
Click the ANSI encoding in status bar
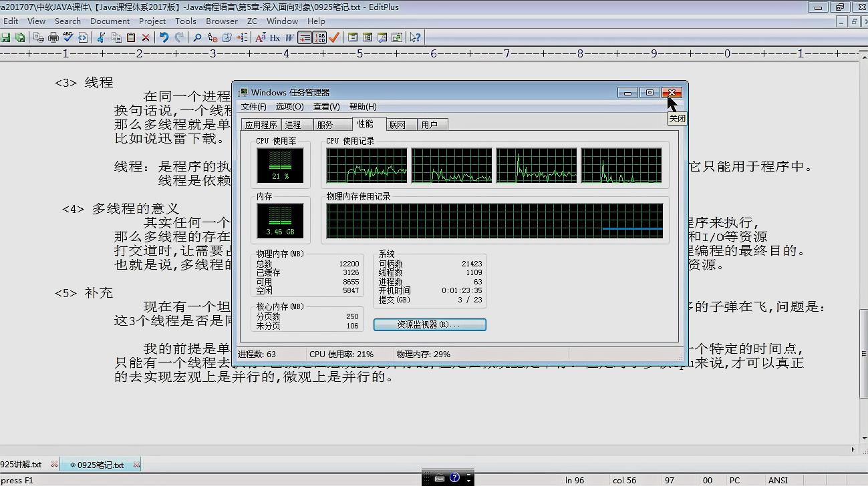click(x=778, y=480)
